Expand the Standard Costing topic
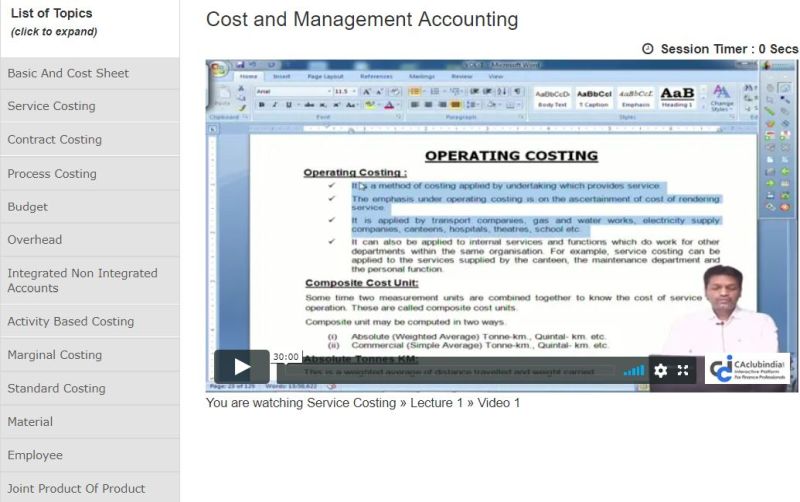 [x=56, y=388]
